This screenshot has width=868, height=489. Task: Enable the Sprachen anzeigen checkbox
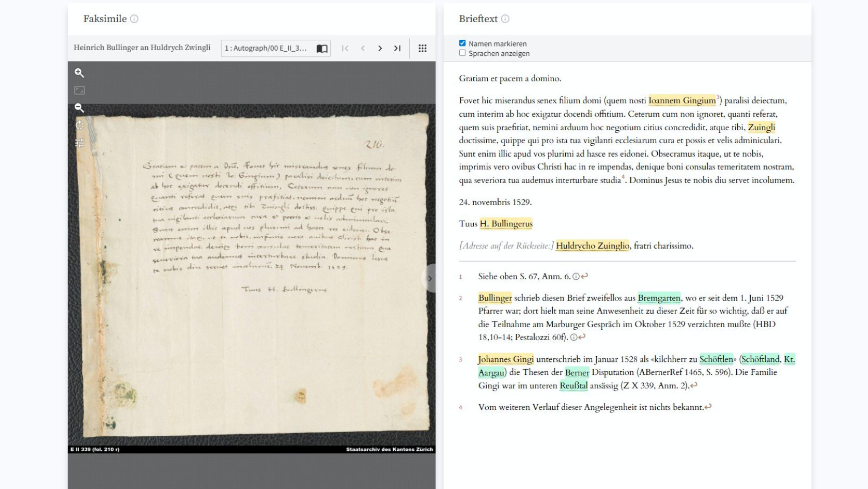(x=462, y=53)
